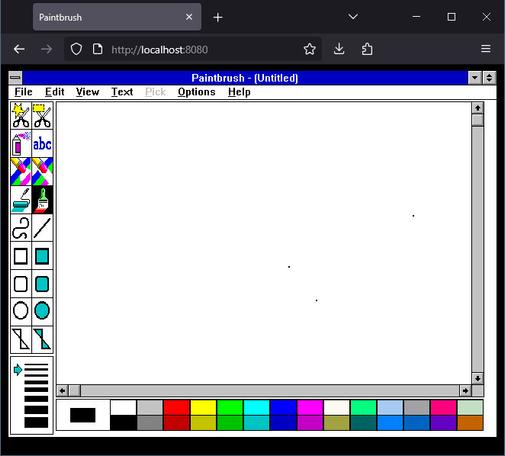This screenshot has width=505, height=456.
Task: Open the browser downloads panel
Action: click(339, 49)
